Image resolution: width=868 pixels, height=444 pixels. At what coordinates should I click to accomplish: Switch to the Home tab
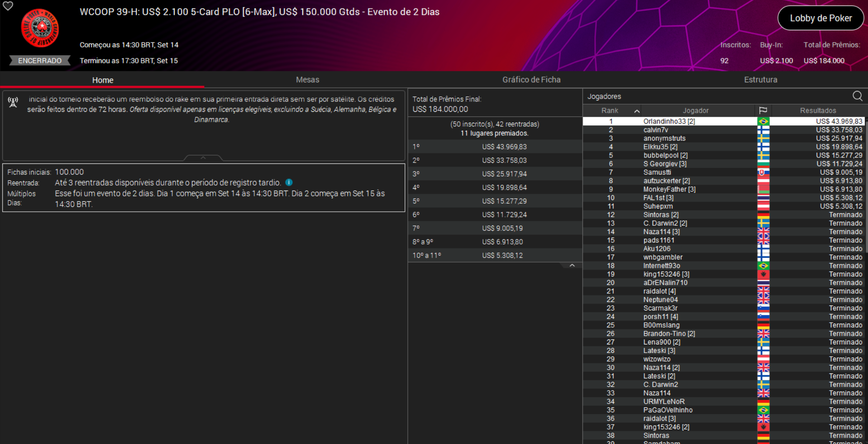pyautogui.click(x=103, y=80)
